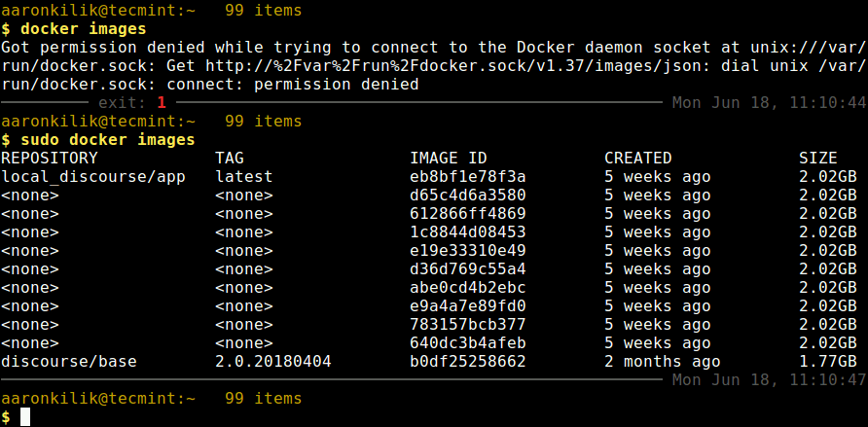868x427 pixels.
Task: Click the REPOSITORY column header
Action: (x=50, y=158)
